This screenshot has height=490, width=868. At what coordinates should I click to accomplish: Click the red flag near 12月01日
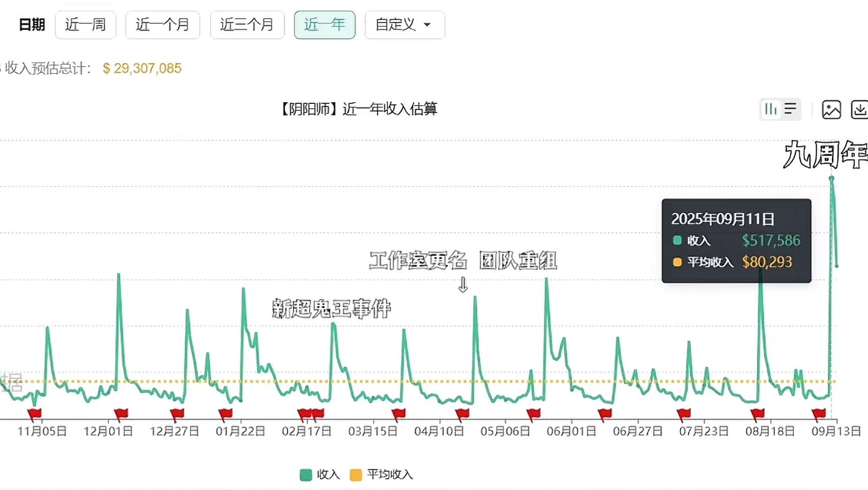(x=121, y=414)
